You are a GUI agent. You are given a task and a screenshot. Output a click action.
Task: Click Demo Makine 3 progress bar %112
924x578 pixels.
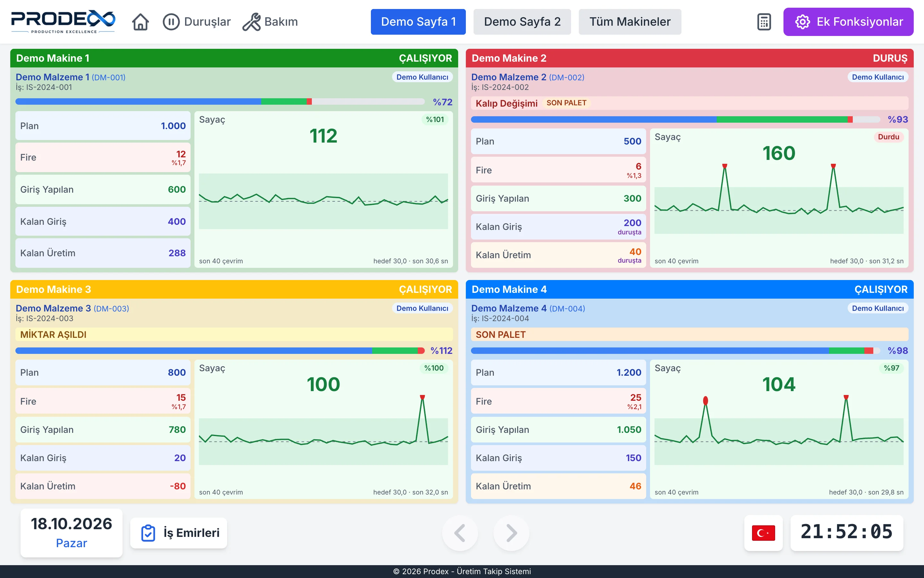click(x=220, y=351)
